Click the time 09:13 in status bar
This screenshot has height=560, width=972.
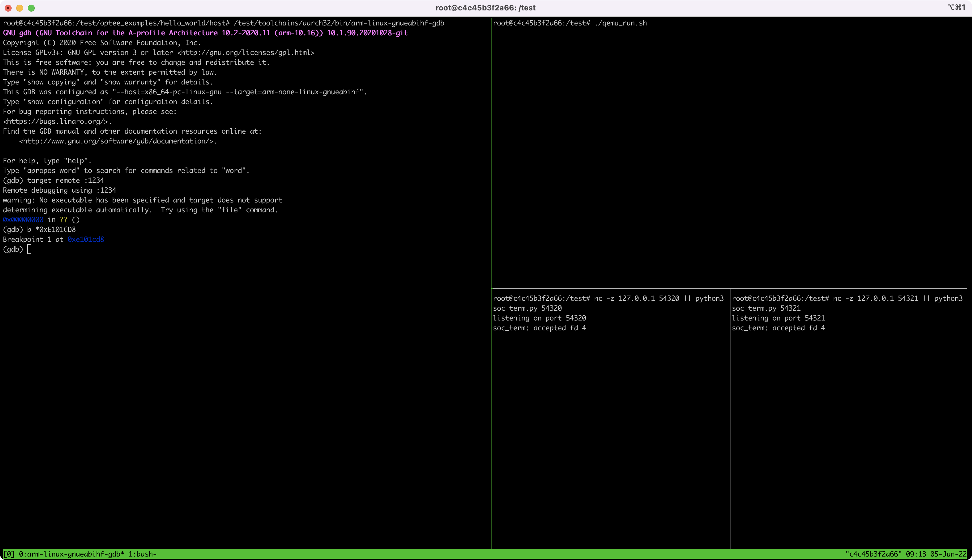(916, 554)
